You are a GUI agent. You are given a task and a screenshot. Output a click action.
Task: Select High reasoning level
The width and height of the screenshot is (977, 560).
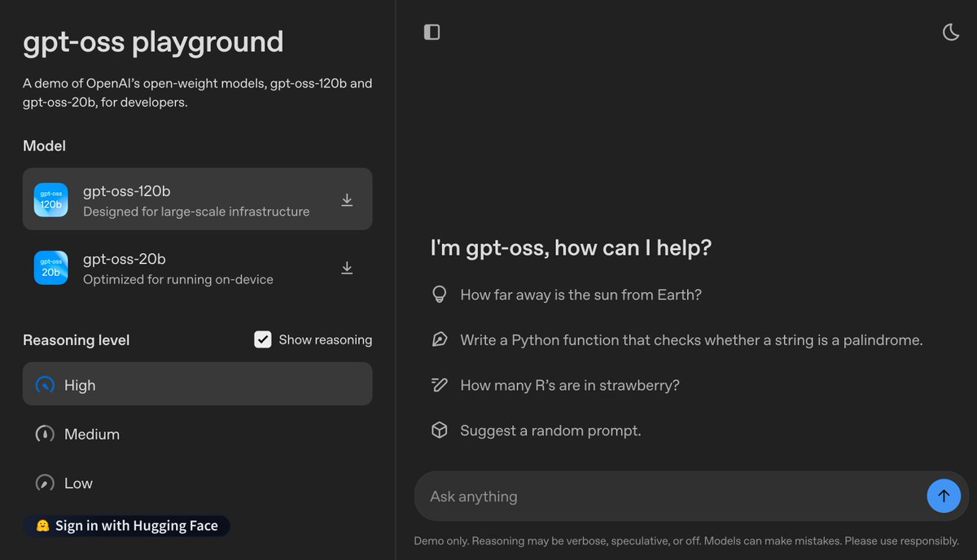coord(197,384)
